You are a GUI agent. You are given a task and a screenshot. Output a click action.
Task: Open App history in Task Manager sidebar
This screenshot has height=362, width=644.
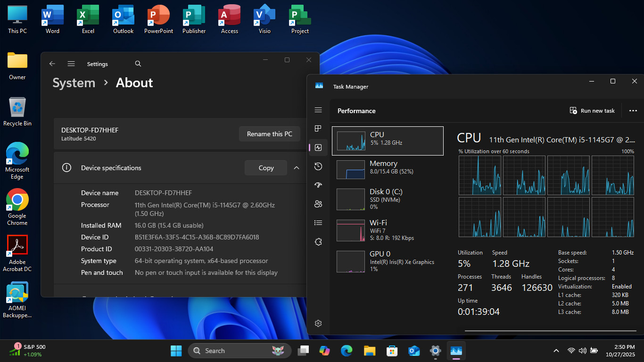[318, 166]
